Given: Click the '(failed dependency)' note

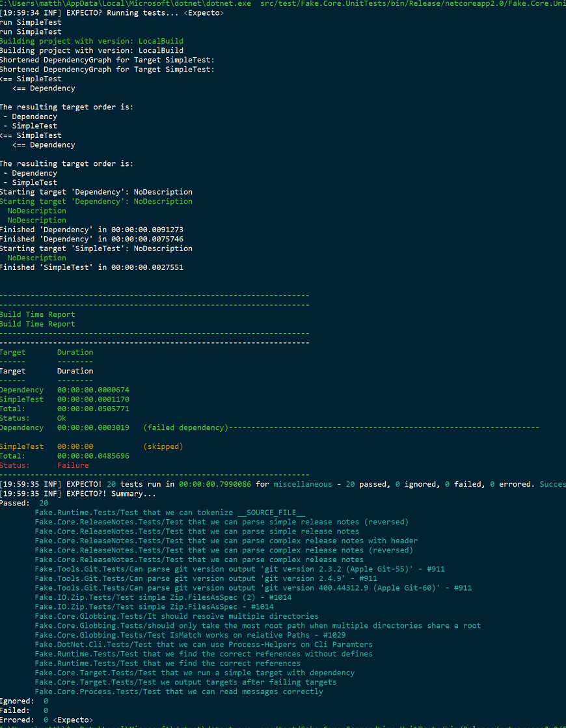Looking at the screenshot, I should [185, 427].
